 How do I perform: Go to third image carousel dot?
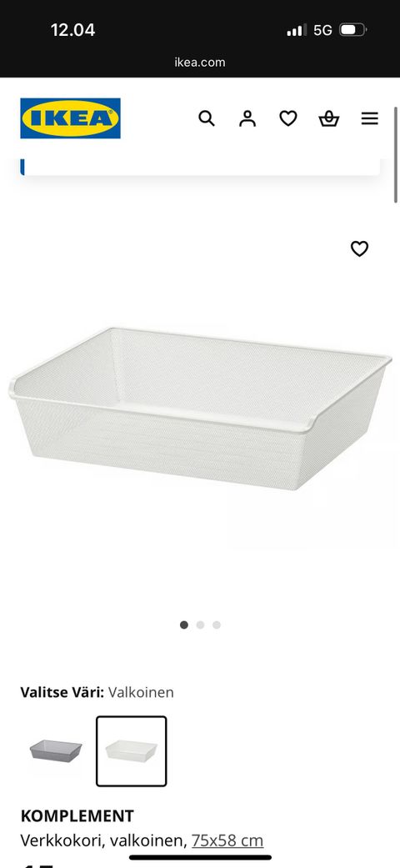[x=217, y=625]
